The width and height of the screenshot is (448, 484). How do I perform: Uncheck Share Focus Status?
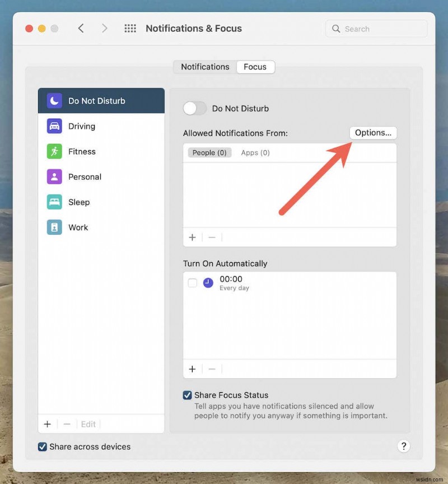[x=188, y=395]
